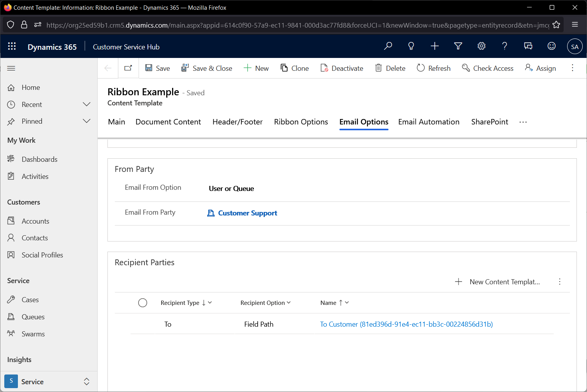Open the settings gear icon
The width and height of the screenshot is (587, 392).
tap(482, 46)
